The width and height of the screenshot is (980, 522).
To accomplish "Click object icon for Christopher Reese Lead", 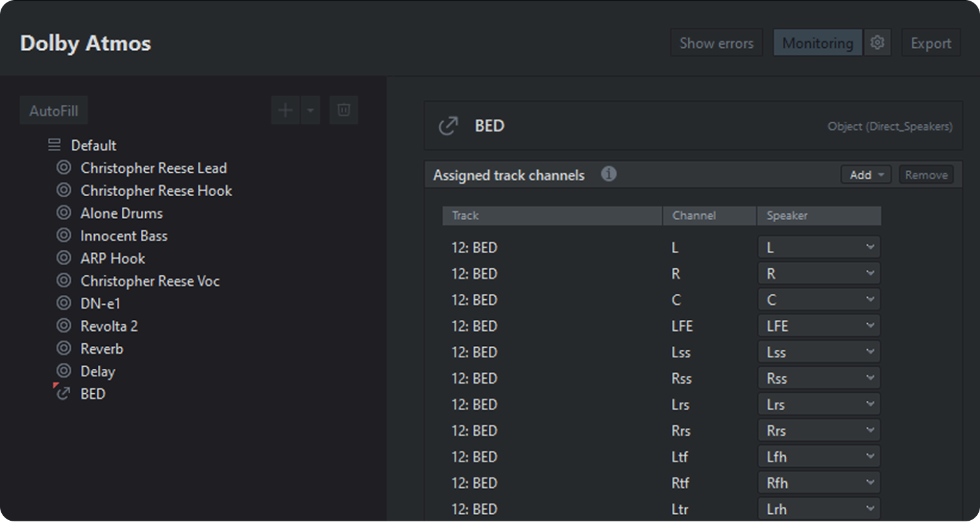I will coord(64,167).
